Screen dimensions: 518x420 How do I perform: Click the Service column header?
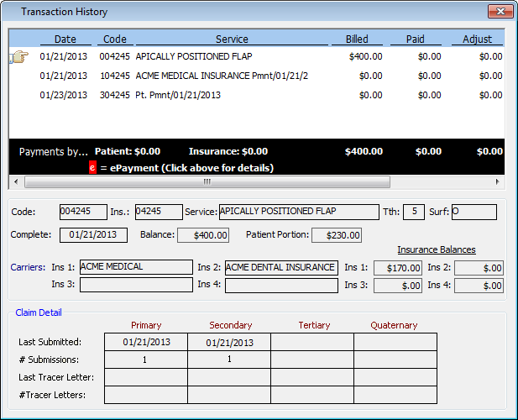232,39
